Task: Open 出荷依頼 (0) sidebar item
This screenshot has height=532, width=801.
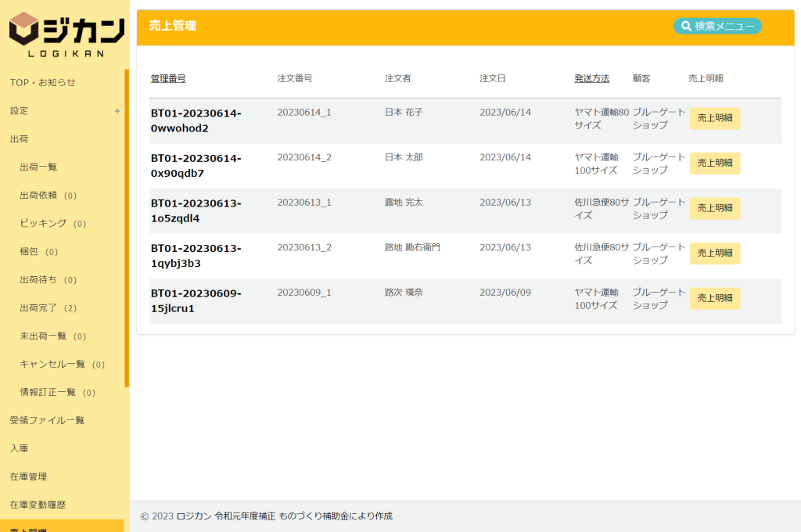Action: pos(48,195)
